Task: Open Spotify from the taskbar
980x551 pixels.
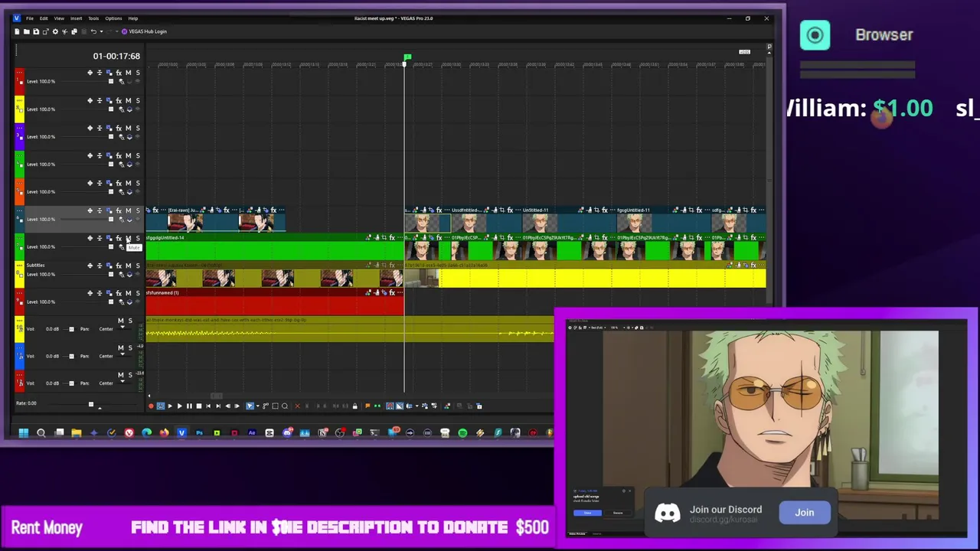Action: click(x=462, y=433)
